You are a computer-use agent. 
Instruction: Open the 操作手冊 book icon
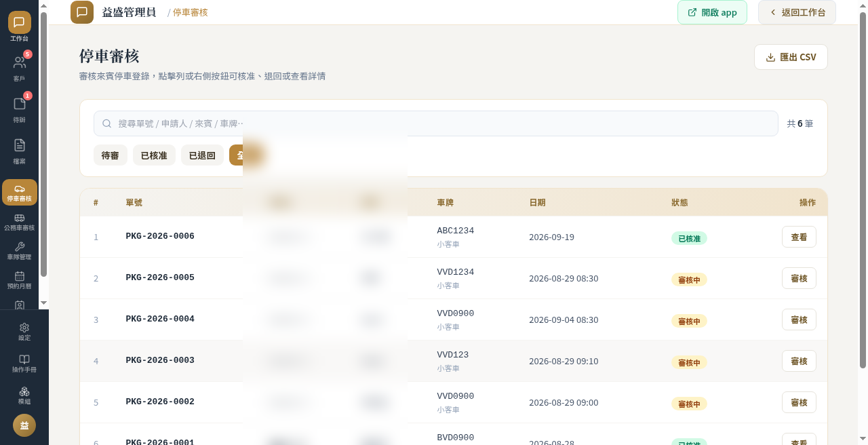point(24,364)
